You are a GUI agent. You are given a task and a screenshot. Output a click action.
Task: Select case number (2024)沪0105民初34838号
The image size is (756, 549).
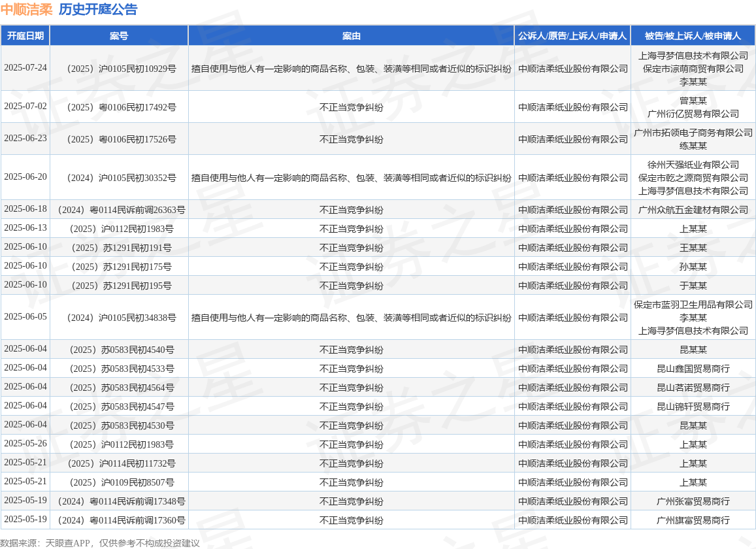coord(119,318)
